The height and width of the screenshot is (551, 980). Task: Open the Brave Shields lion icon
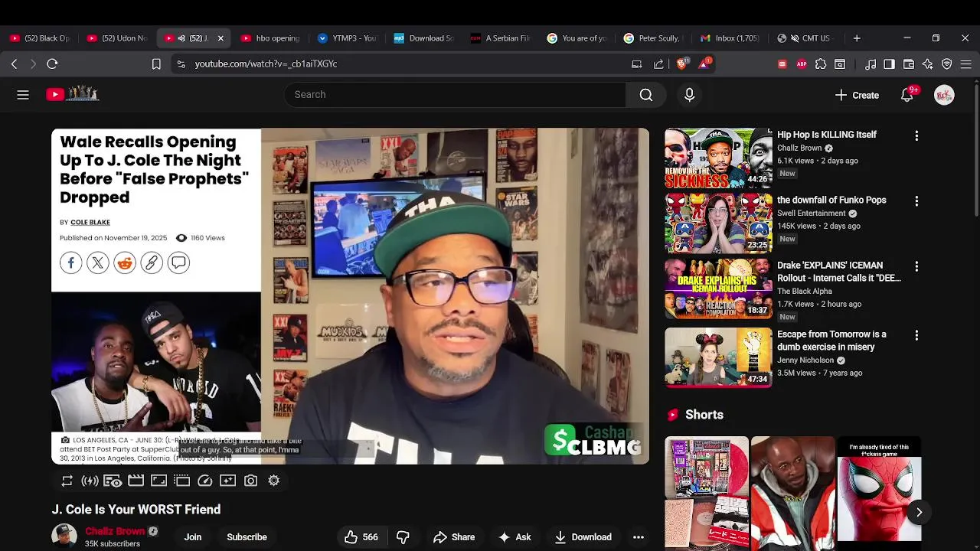pos(681,64)
